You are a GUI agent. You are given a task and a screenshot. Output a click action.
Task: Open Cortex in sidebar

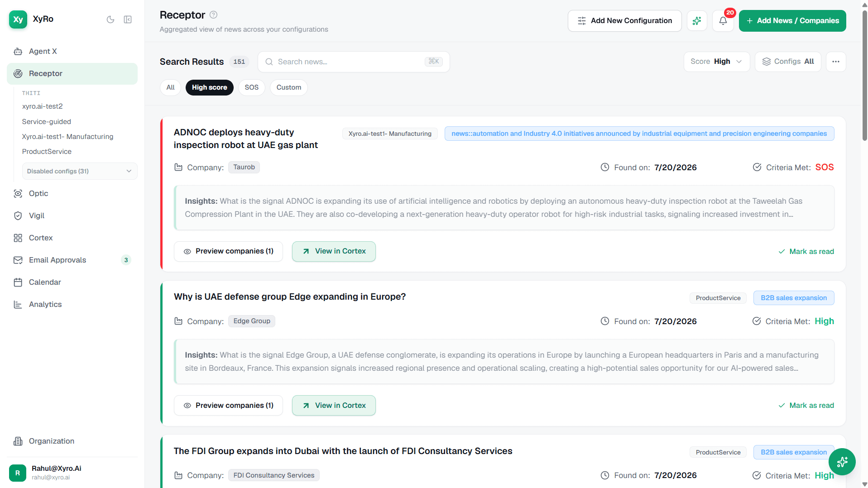[x=72, y=238]
